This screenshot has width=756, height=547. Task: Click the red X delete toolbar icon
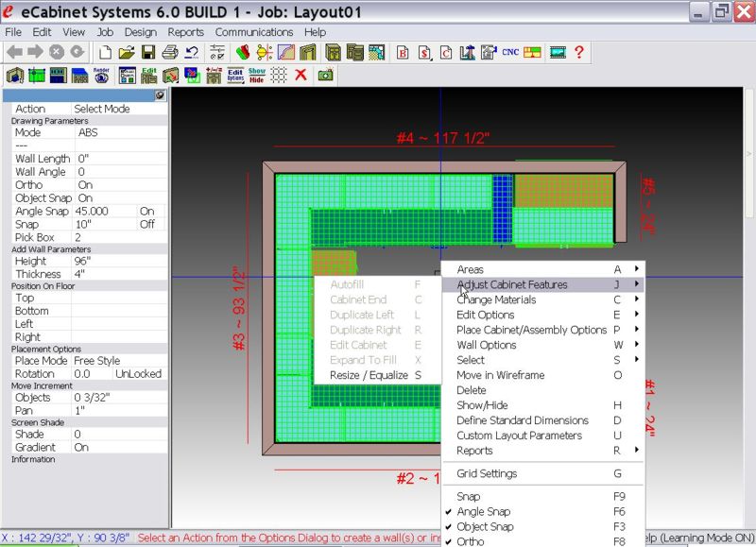coord(301,75)
